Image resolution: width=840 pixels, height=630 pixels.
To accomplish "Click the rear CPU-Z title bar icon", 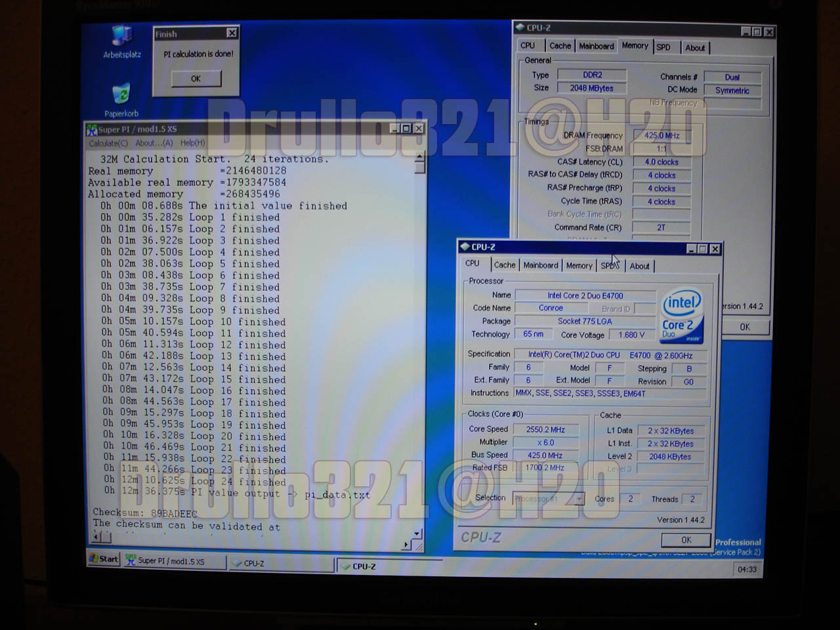I will pos(520,28).
